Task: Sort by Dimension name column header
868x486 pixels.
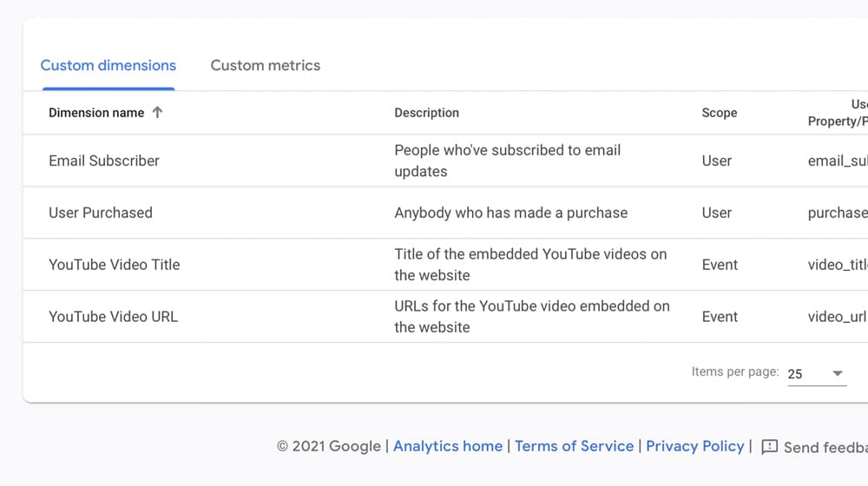Action: coord(96,113)
